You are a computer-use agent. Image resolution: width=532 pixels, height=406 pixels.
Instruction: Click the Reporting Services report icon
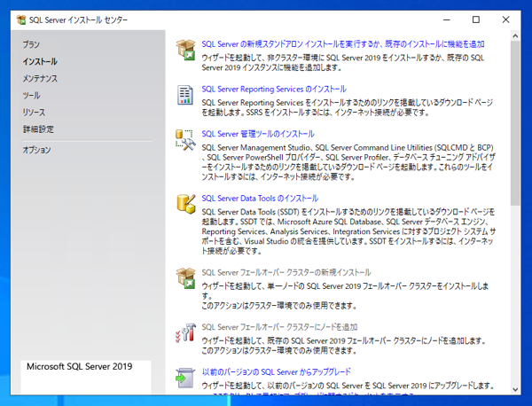185,95
